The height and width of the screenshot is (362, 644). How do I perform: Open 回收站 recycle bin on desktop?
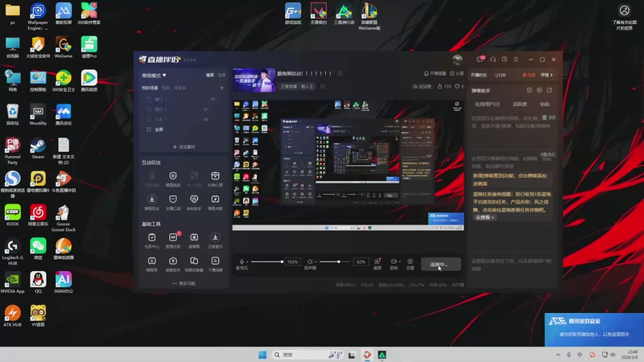(x=12, y=114)
